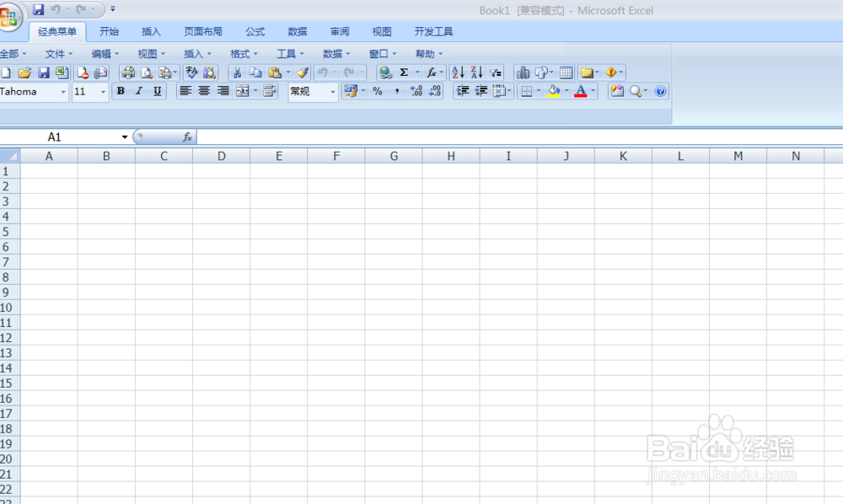The width and height of the screenshot is (843, 504).
Task: Click the Filter funnel icon
Action: coord(496,72)
